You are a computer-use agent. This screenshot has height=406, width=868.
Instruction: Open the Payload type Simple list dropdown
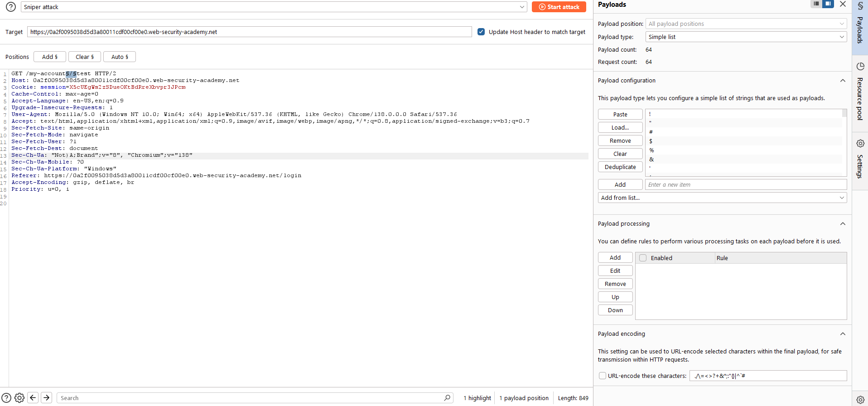pos(746,37)
